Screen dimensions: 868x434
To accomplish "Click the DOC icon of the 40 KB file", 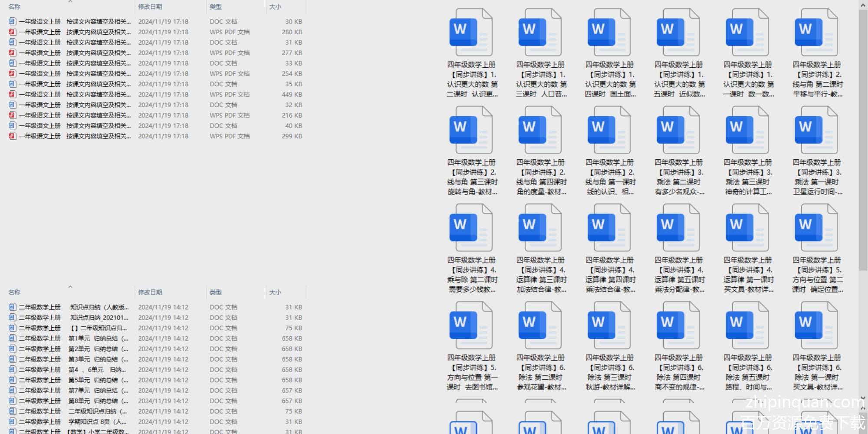I will pyautogui.click(x=12, y=126).
